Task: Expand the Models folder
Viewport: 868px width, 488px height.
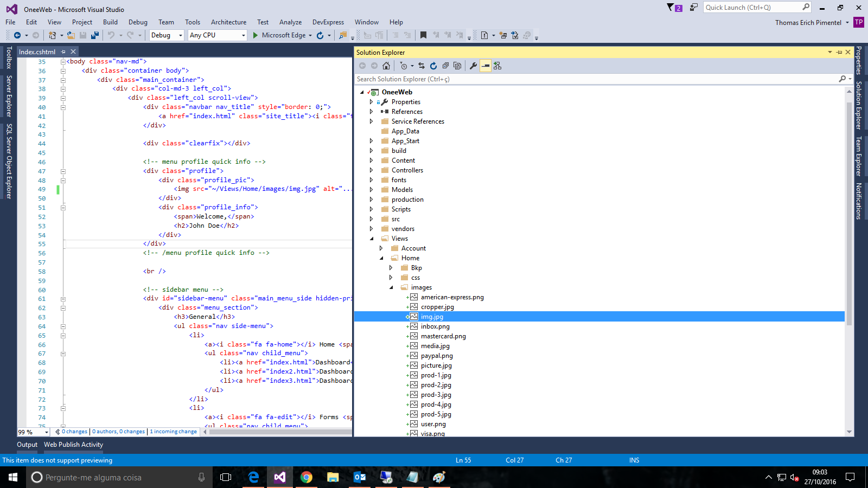Action: point(372,190)
